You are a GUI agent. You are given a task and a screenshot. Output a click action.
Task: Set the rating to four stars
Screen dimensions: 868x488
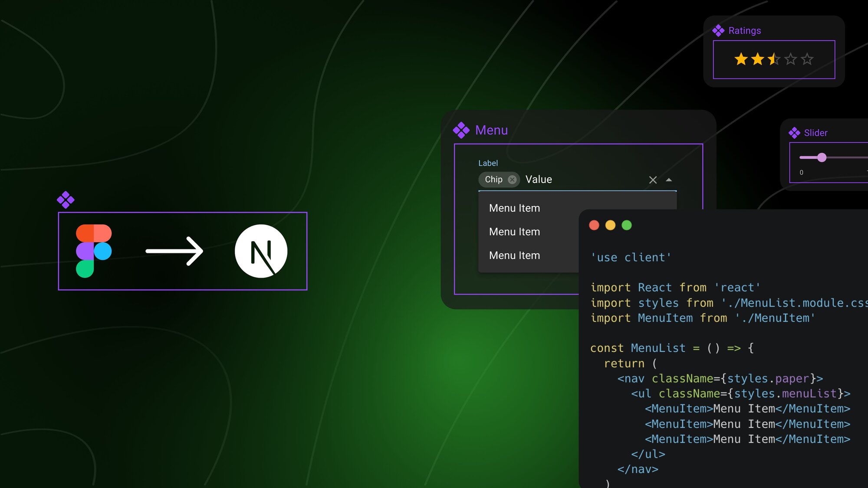click(x=790, y=59)
